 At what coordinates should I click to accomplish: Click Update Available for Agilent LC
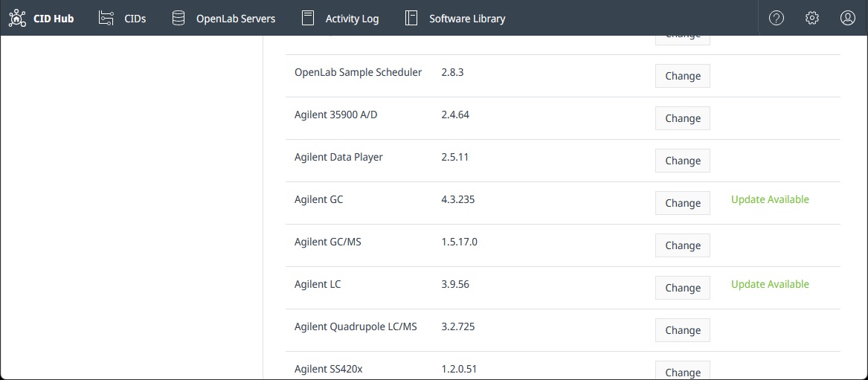coord(770,284)
